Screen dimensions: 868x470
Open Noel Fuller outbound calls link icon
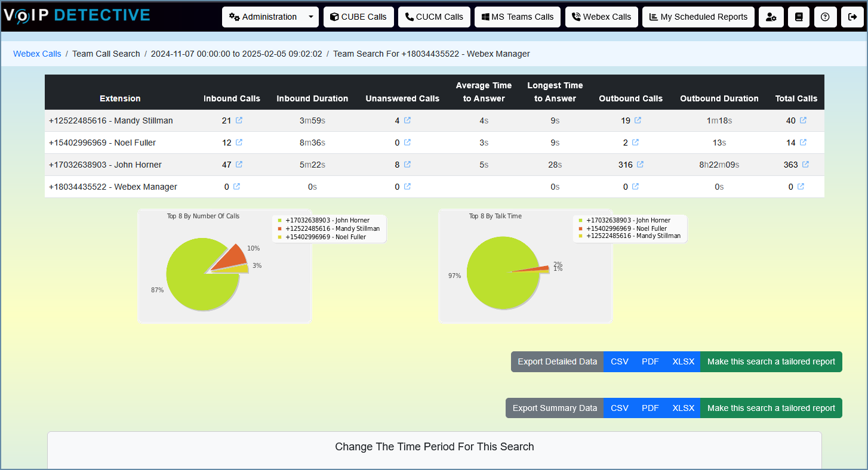pos(635,143)
